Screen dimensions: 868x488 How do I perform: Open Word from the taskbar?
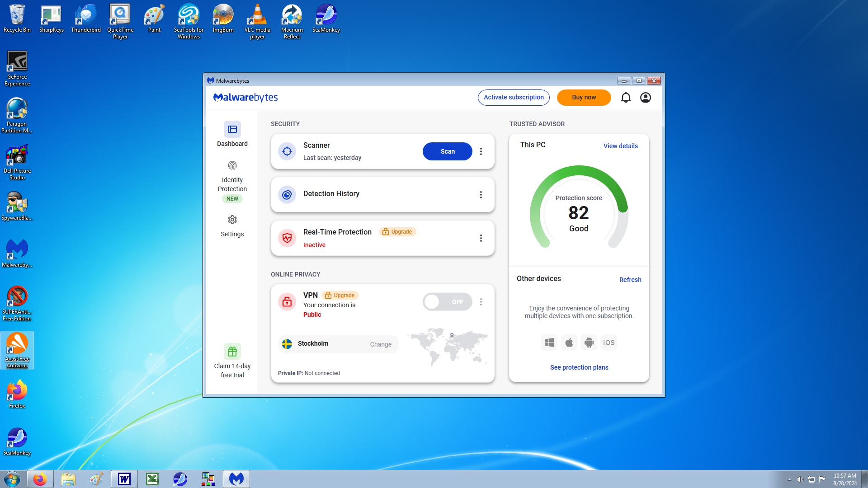point(124,479)
